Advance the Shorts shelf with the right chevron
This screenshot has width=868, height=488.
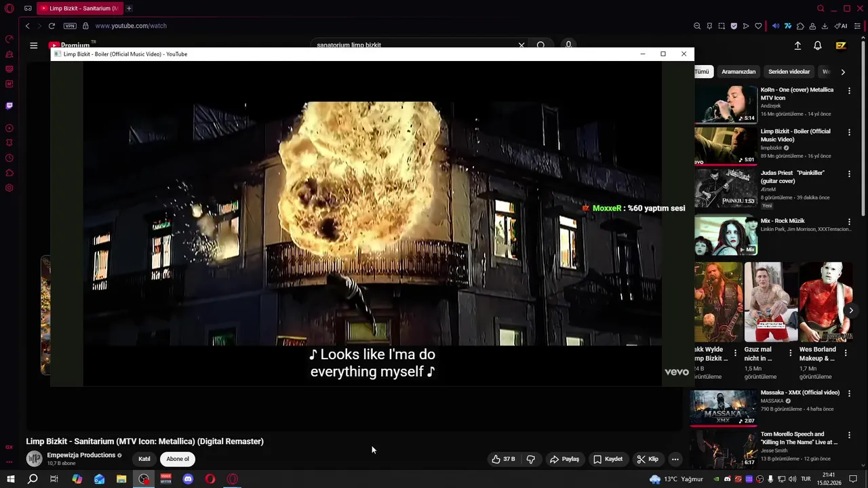[x=851, y=310]
